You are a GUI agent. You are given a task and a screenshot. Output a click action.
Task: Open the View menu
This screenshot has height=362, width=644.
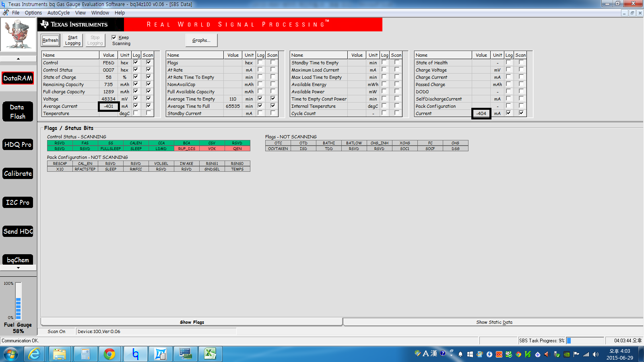[80, 12]
